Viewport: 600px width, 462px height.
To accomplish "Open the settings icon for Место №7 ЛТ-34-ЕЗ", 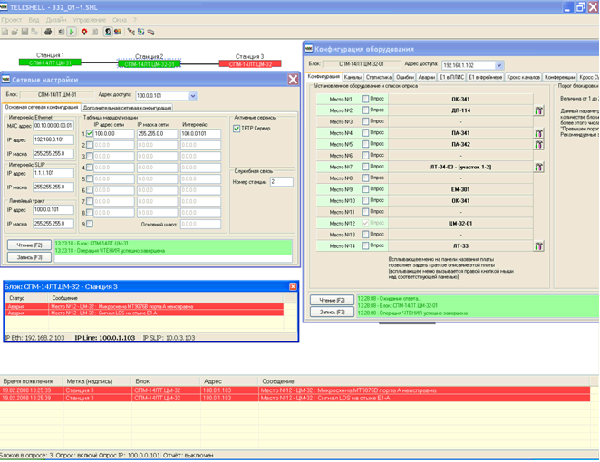I will (x=539, y=167).
